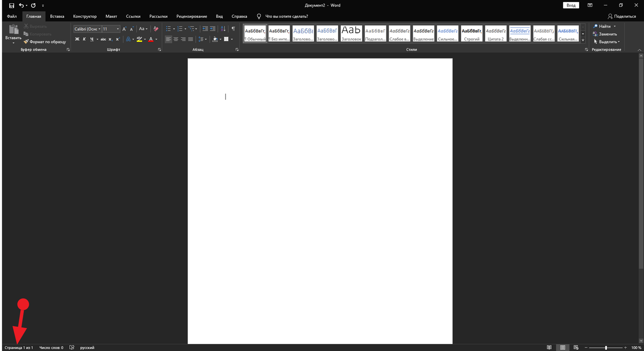Center-align the paragraph text

pos(175,39)
